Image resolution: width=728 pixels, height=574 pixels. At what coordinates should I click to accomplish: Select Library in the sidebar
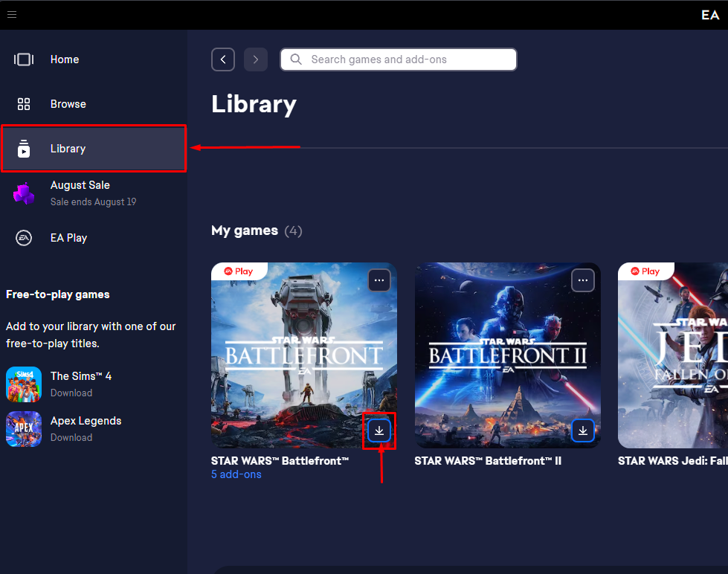(94, 149)
